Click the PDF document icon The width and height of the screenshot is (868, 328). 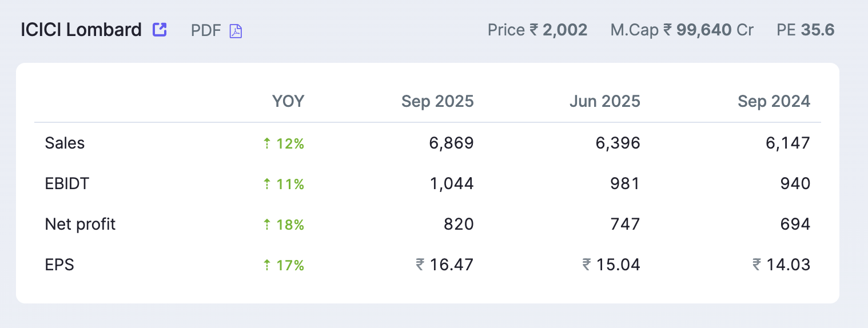pos(236,31)
